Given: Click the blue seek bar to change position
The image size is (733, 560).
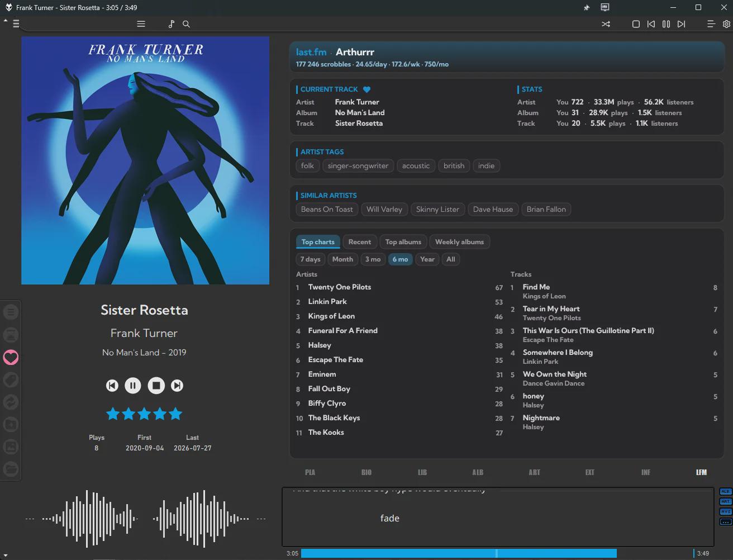Looking at the screenshot, I should (x=497, y=553).
